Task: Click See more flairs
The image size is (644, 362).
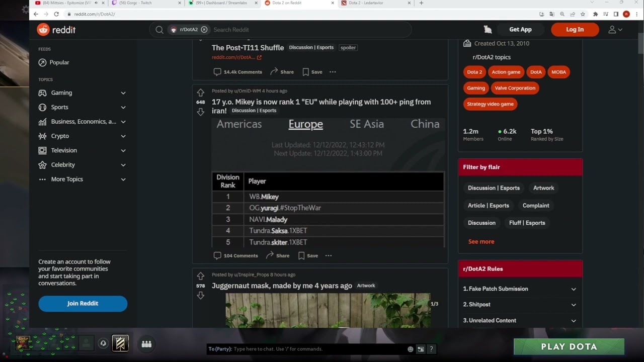Action: 481,242
